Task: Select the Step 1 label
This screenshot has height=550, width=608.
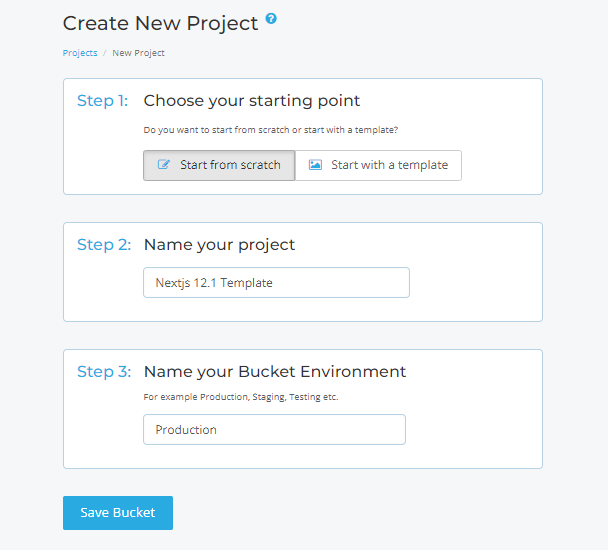Action: 102,101
